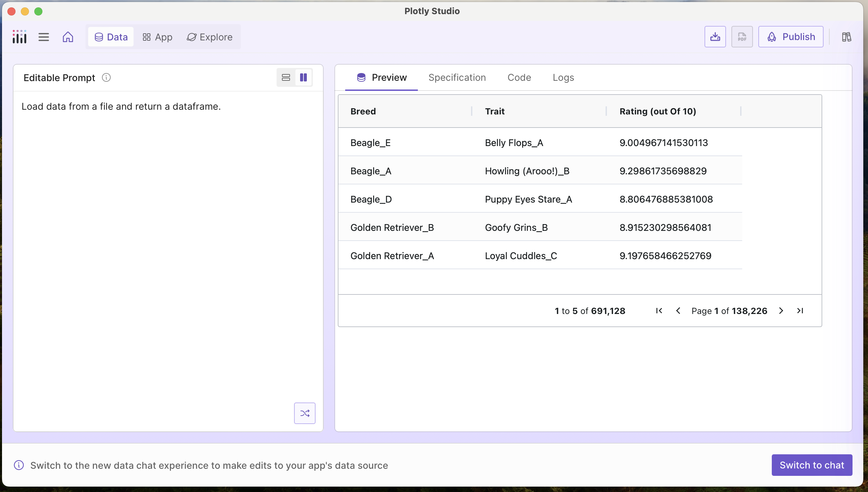Click the Publish button
Screen dimensions: 868x492
point(791,36)
